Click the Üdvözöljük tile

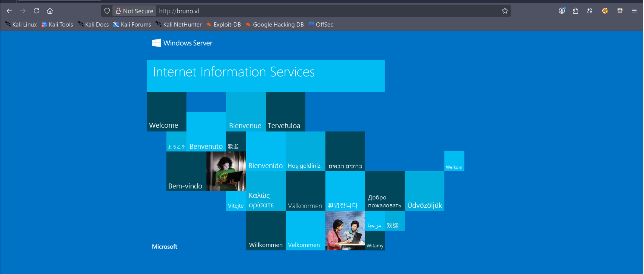[x=424, y=191]
